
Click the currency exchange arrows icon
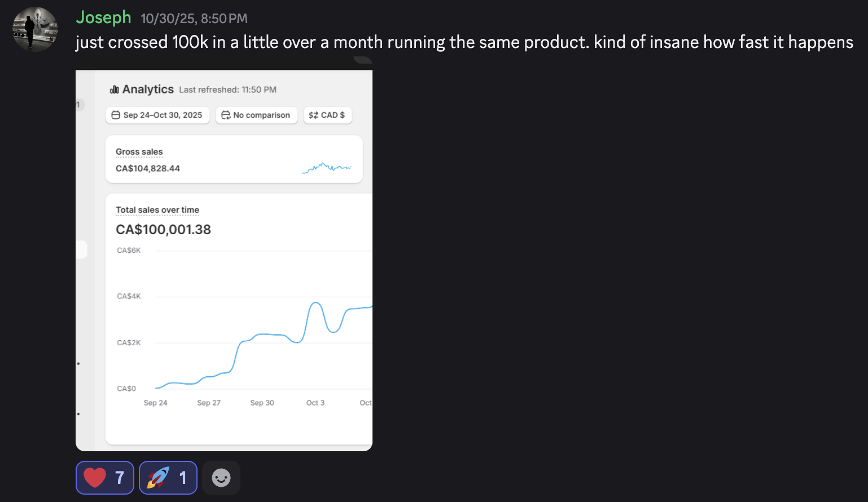tap(313, 115)
